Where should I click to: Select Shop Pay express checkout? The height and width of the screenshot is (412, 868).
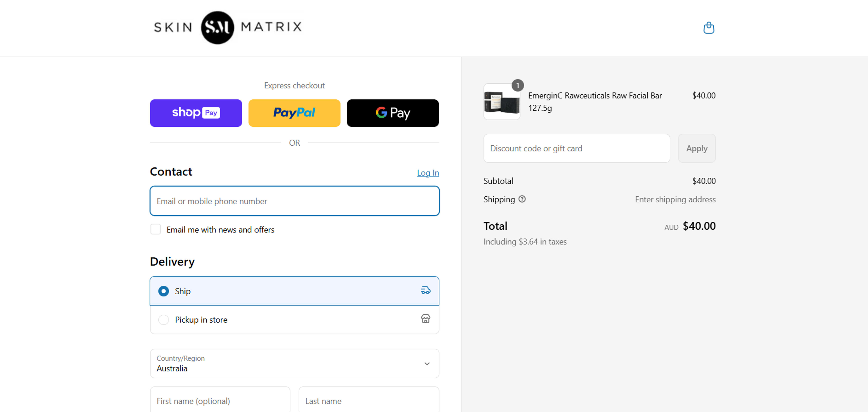(196, 113)
